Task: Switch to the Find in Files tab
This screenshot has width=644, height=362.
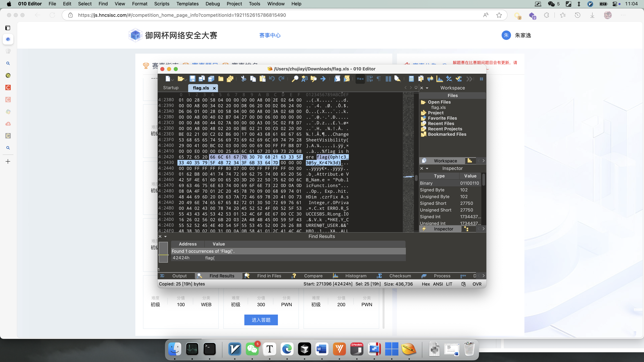Action: click(x=269, y=276)
